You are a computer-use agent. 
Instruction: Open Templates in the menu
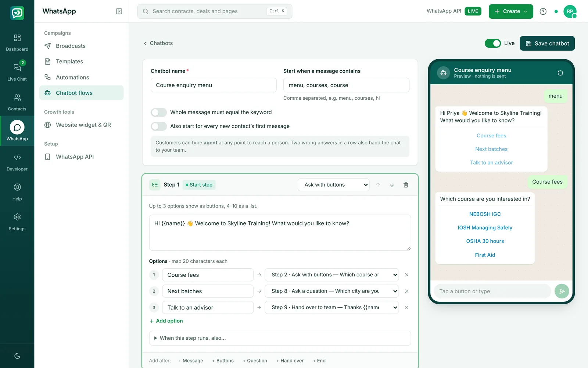pos(81,61)
